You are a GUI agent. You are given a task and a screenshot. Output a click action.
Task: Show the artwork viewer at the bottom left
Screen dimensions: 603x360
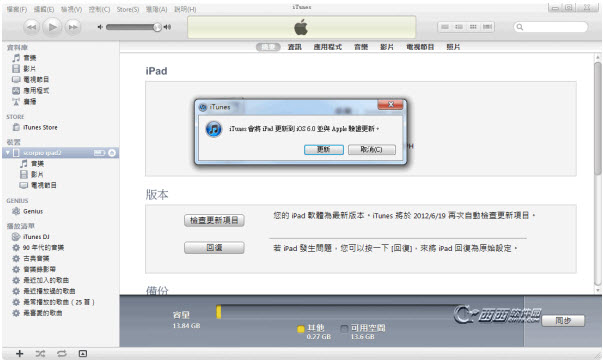[x=83, y=353]
